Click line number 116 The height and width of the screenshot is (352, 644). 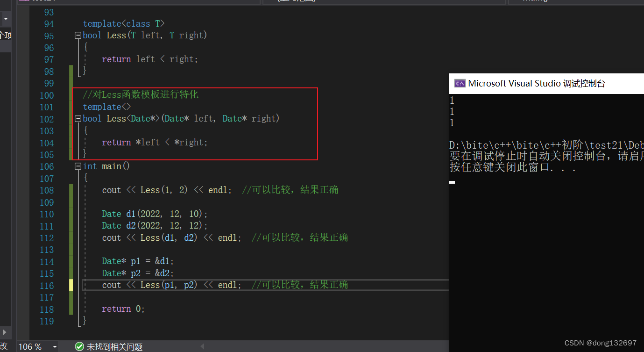[47, 286]
